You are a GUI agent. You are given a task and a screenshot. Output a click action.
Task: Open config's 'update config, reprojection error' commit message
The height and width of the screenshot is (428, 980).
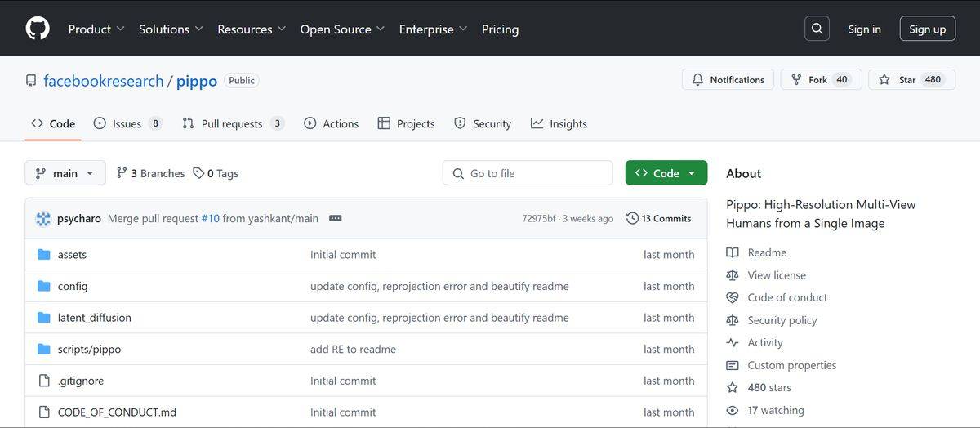point(439,286)
